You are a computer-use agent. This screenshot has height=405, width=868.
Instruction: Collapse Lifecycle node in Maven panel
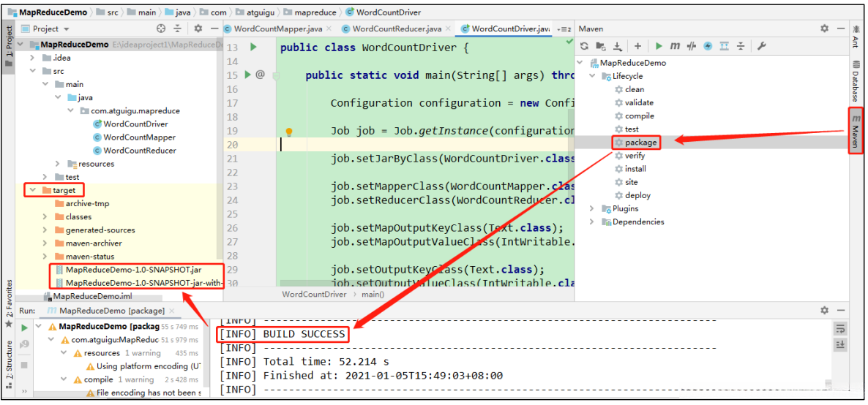(x=592, y=76)
